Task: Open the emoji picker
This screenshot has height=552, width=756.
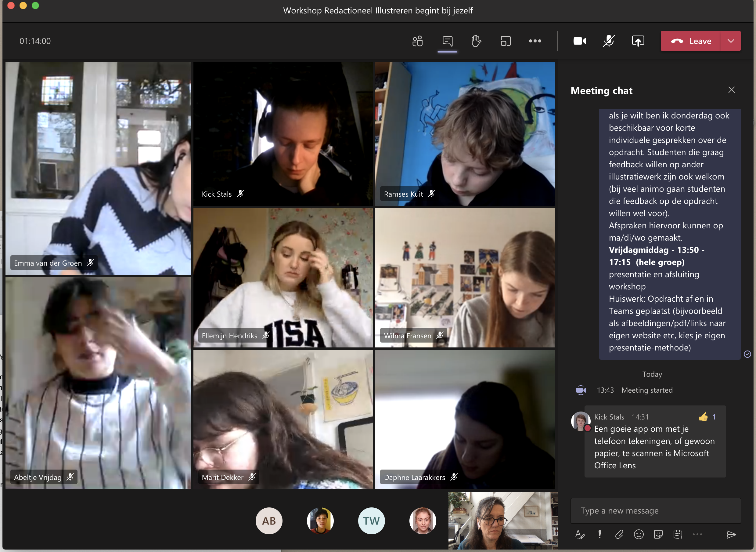Action: (639, 535)
